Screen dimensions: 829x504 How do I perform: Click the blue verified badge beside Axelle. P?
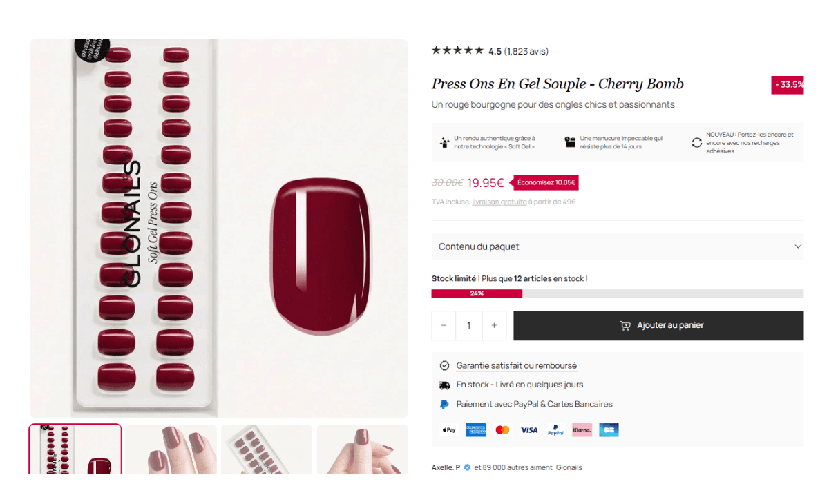[x=467, y=467]
